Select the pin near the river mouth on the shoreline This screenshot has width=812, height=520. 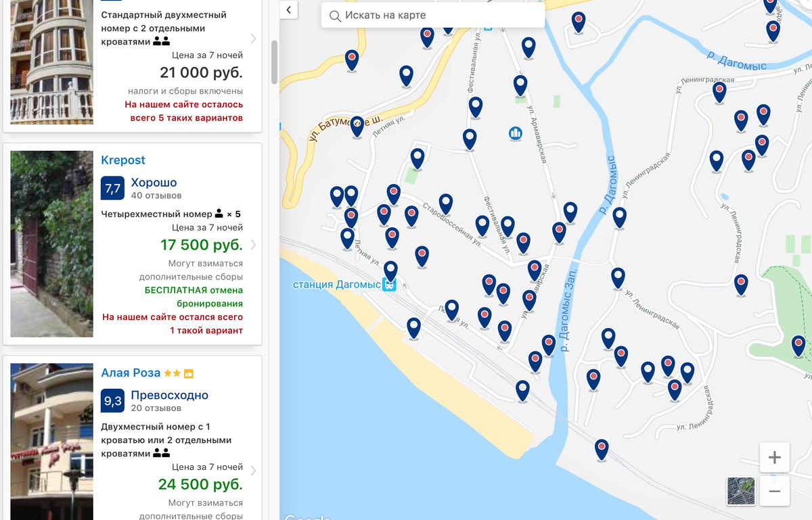pyautogui.click(x=522, y=390)
